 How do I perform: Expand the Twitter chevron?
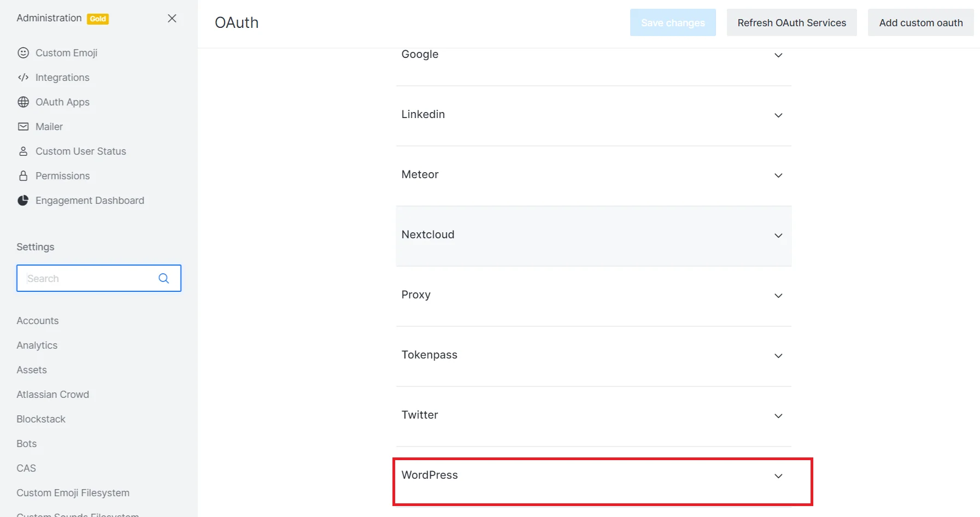[778, 415]
